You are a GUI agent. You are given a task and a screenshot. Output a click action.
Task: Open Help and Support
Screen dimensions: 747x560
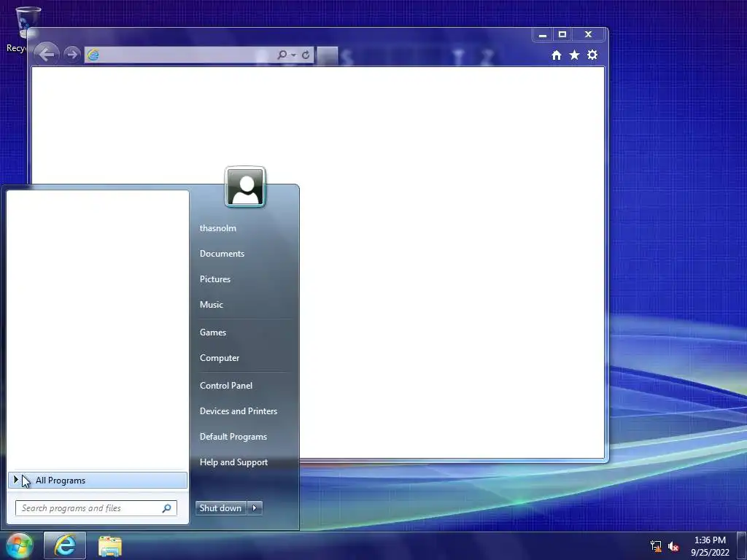(233, 462)
